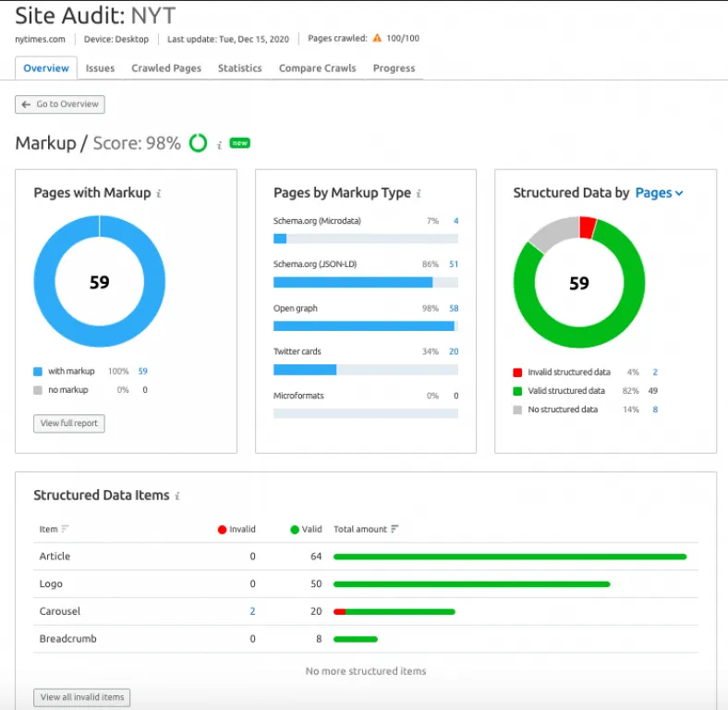Click the Schema.org (JSON-LD) progress bar
This screenshot has width=728, height=710.
[x=366, y=282]
